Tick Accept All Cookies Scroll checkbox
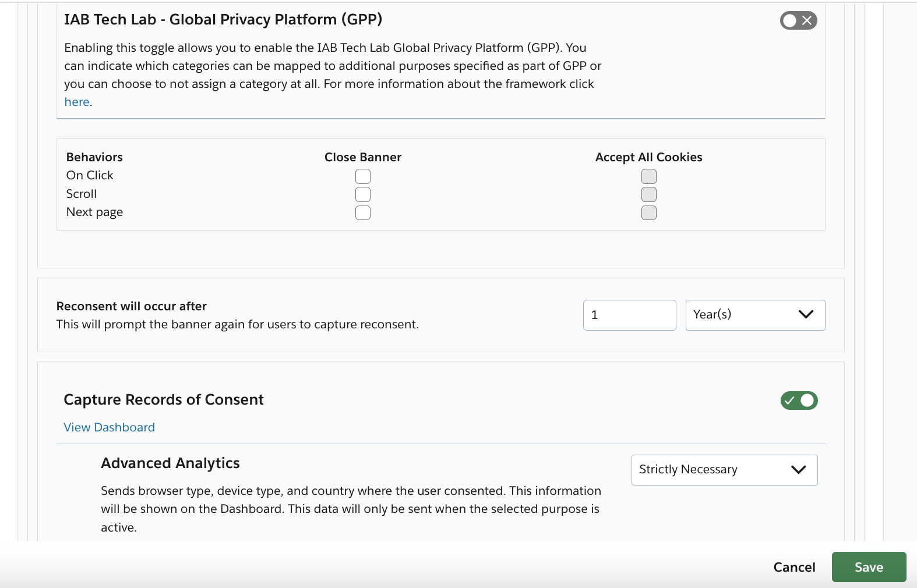 tap(648, 194)
